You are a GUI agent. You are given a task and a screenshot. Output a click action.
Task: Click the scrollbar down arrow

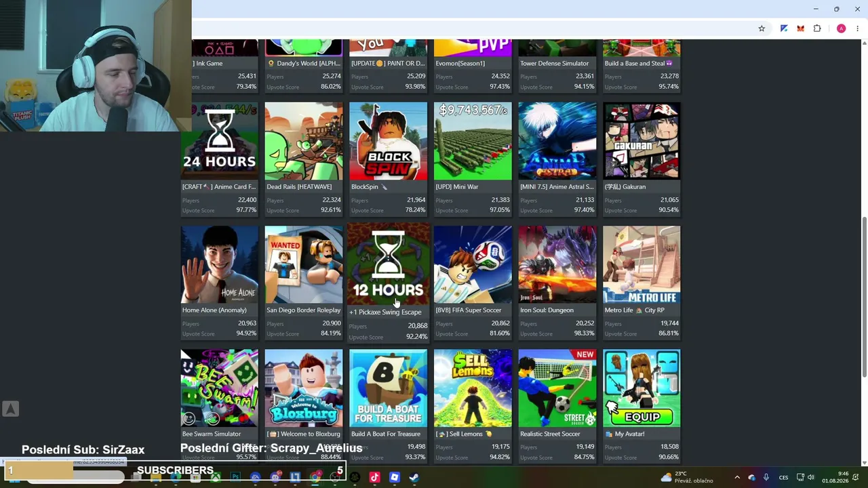coord(864,463)
